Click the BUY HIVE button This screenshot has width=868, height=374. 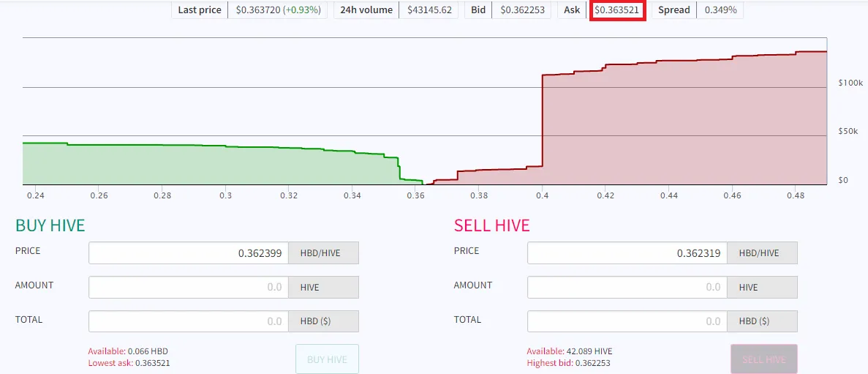(x=327, y=359)
